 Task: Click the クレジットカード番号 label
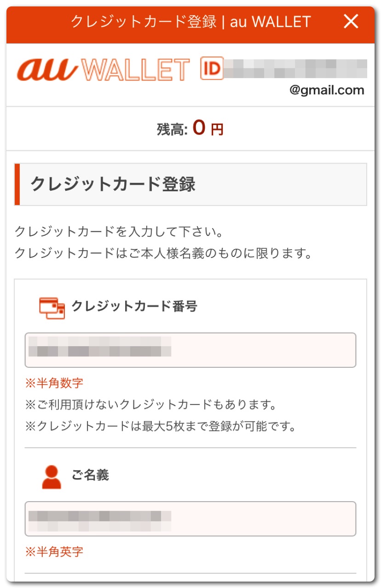134,306
